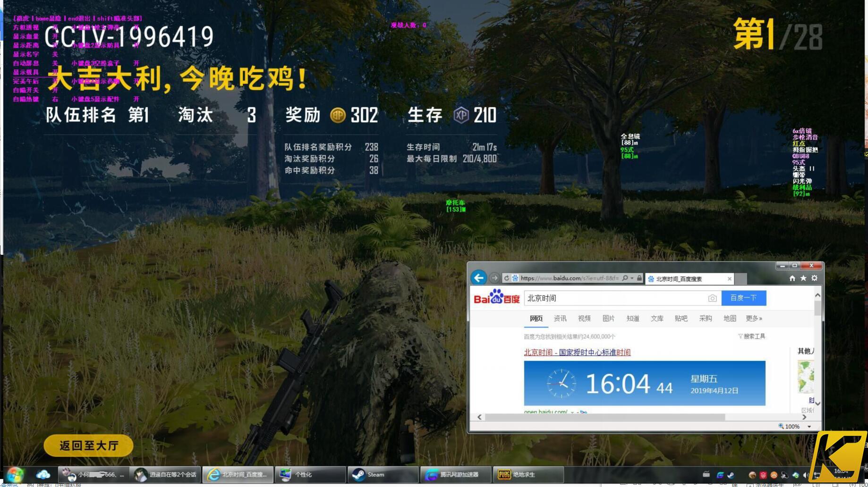
Task: Open the 采购 tab
Action: coord(706,319)
